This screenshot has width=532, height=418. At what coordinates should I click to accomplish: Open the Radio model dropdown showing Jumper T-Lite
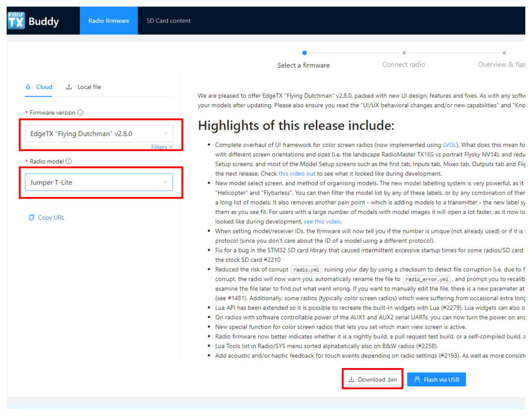coord(99,182)
